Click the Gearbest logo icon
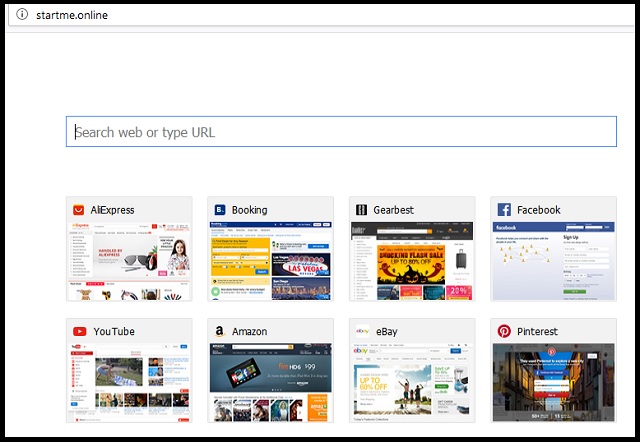The width and height of the screenshot is (640, 442). 362,210
